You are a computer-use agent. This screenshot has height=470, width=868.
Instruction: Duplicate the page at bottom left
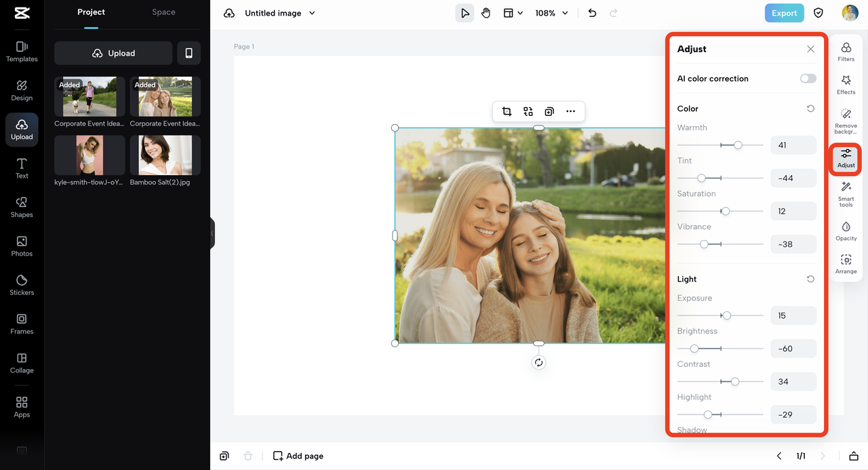224,456
